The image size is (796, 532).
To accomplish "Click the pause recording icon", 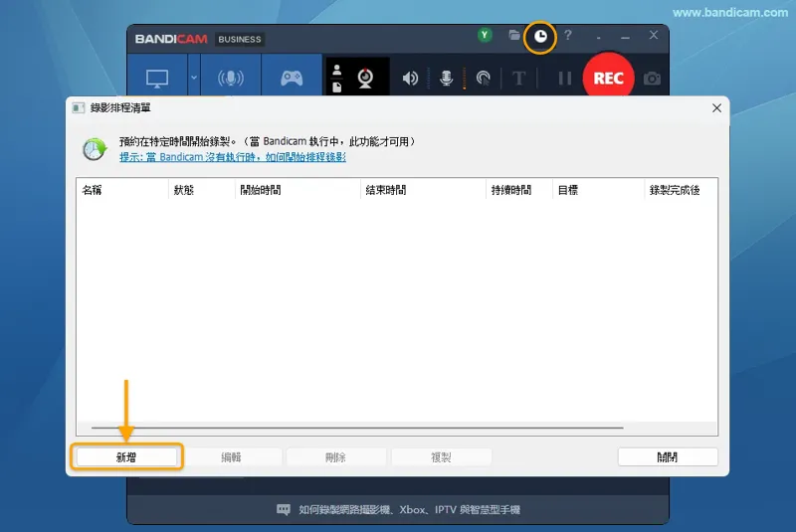I will [x=564, y=79].
